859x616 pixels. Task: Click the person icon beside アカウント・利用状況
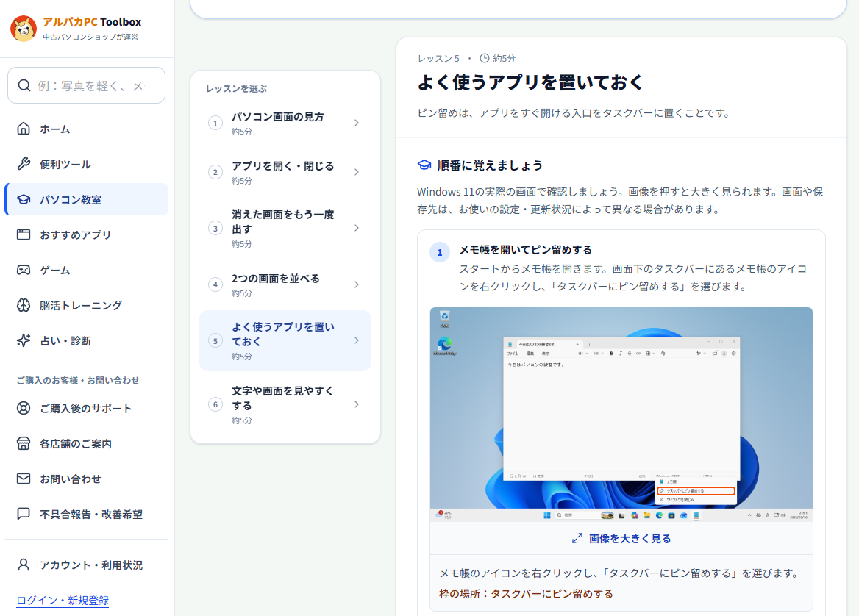(x=24, y=565)
